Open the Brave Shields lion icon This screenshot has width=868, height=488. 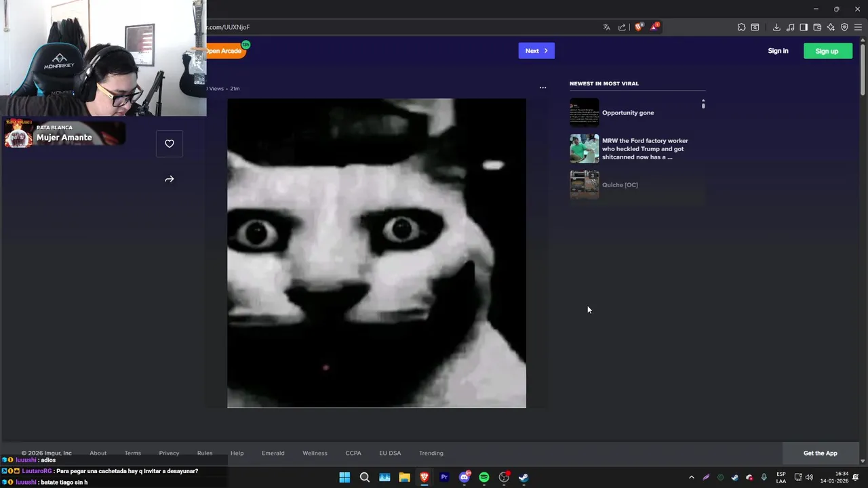point(638,27)
